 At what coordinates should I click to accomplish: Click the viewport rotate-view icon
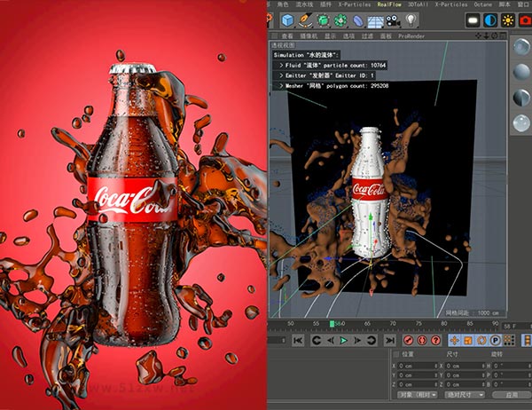click(494, 35)
